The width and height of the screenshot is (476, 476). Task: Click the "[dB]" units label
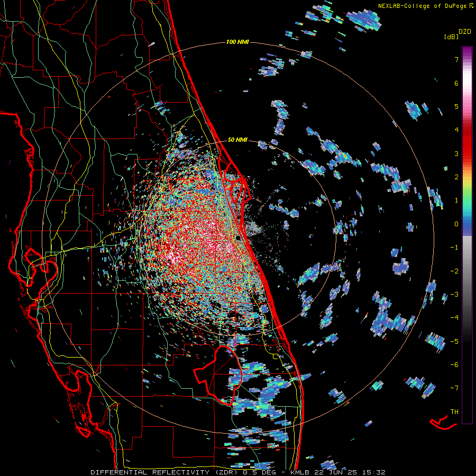451,36
